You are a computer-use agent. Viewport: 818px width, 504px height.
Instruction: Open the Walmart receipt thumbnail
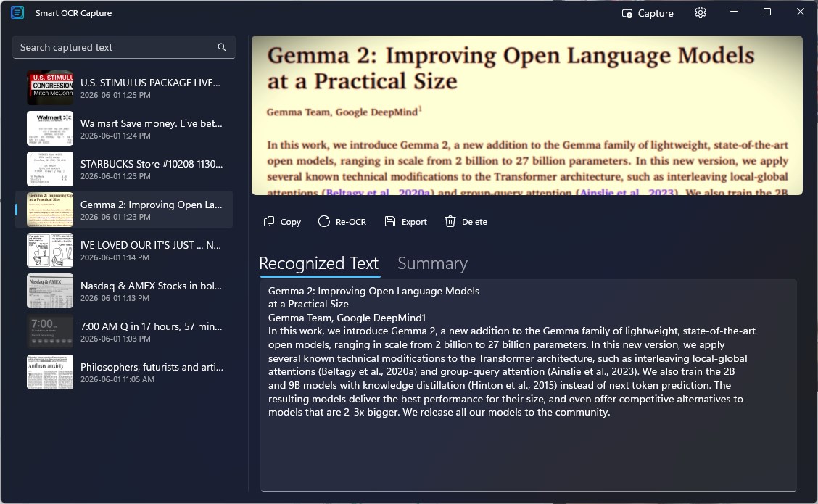(x=50, y=128)
